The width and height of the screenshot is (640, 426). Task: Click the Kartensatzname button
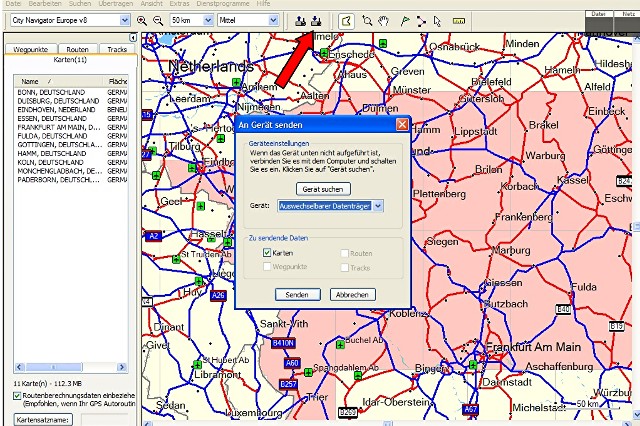click(43, 419)
